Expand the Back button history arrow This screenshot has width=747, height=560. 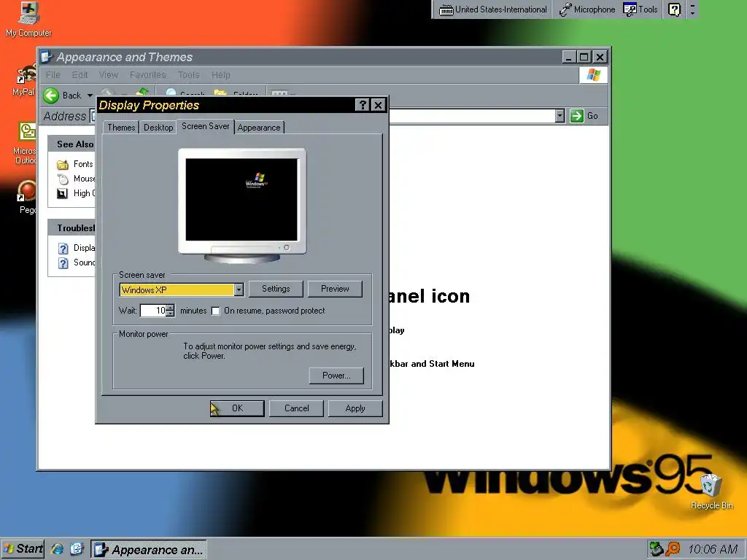click(x=90, y=96)
